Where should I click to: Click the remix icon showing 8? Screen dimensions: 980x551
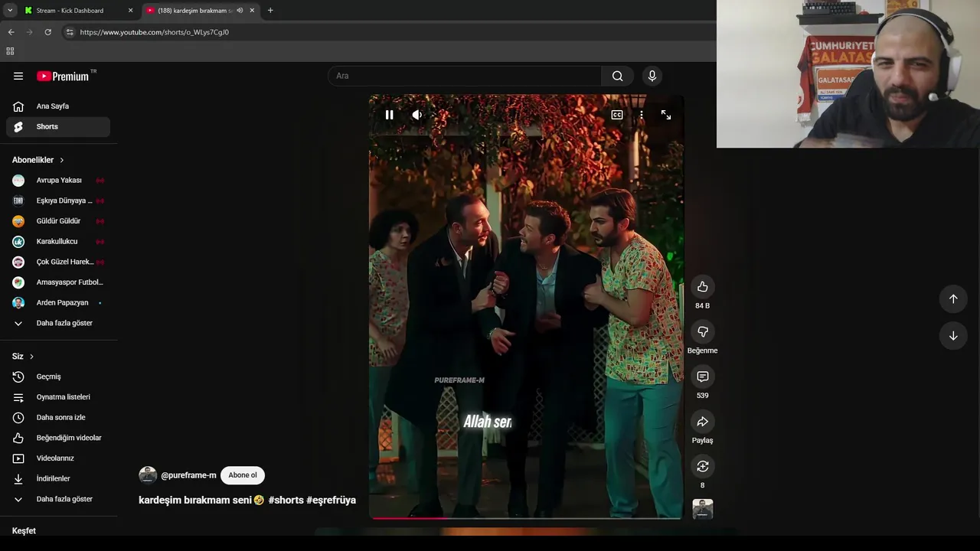click(x=702, y=467)
